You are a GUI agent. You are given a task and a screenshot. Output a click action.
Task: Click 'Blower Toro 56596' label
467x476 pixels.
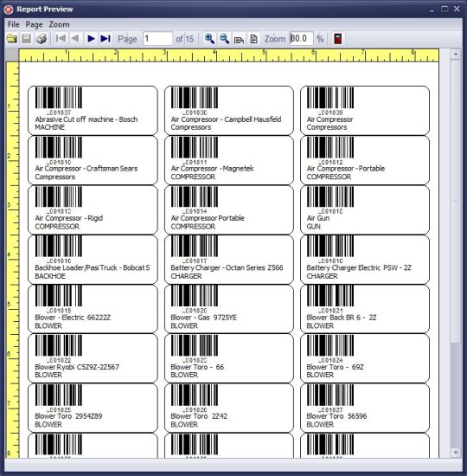pos(336,416)
